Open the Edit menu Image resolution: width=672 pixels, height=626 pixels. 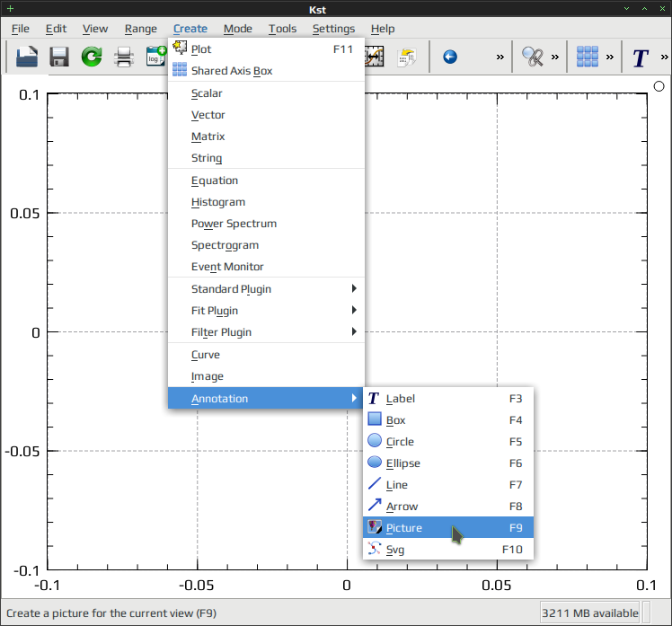click(56, 29)
